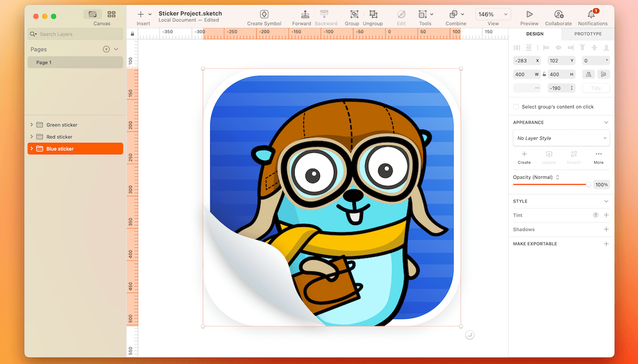Open the 146% zoom dropdown
Image resolution: width=638 pixels, height=364 pixels.
(x=492, y=13)
